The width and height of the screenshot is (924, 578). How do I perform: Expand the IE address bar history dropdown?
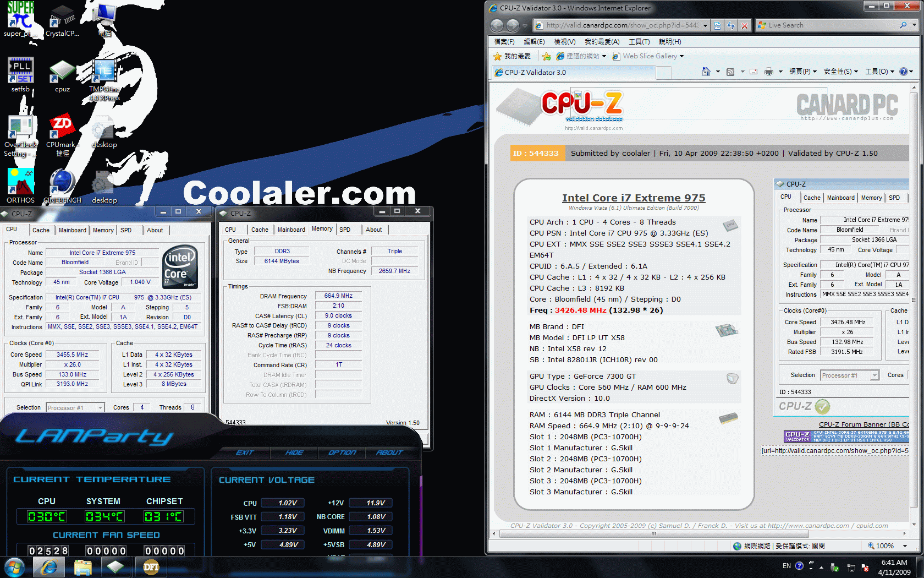[705, 25]
